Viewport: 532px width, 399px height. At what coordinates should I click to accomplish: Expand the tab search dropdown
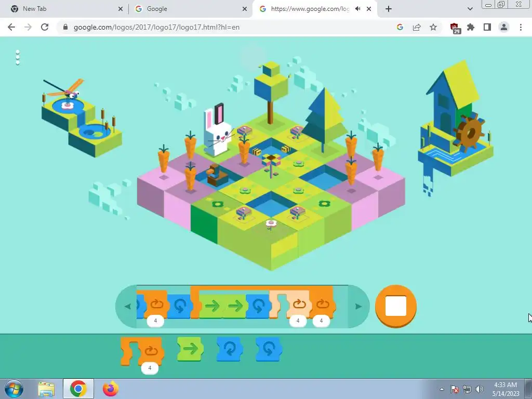(470, 9)
